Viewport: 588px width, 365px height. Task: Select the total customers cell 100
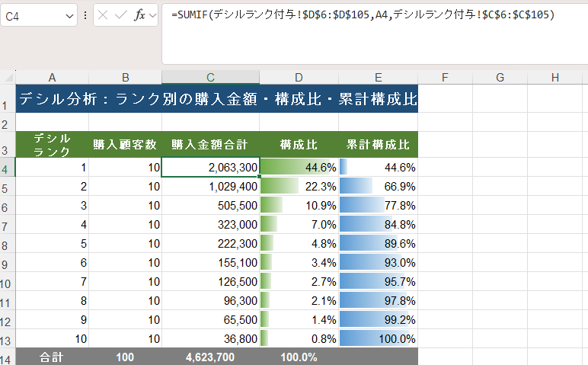125,357
